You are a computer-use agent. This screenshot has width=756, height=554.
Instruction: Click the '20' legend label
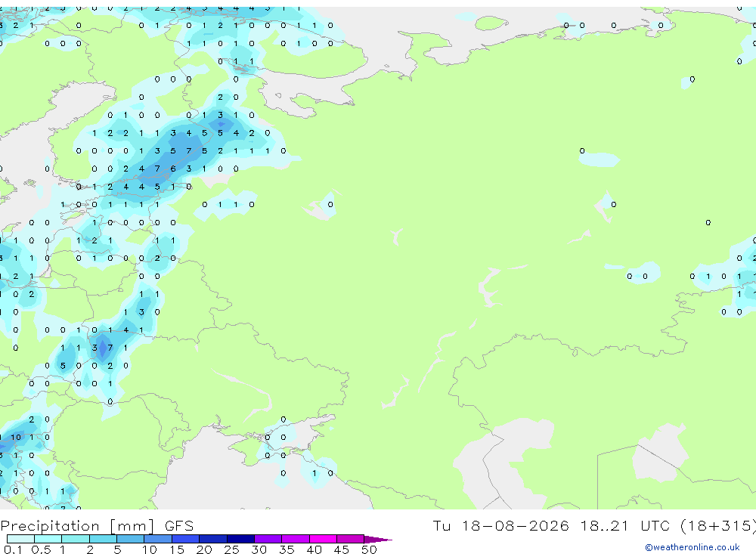point(204,549)
